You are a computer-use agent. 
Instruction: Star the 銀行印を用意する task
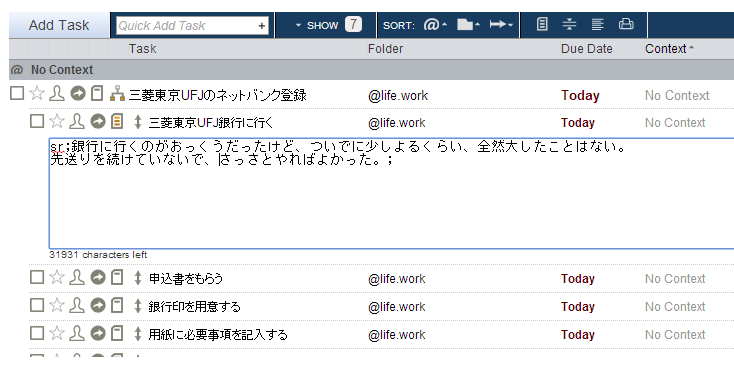pos(57,306)
